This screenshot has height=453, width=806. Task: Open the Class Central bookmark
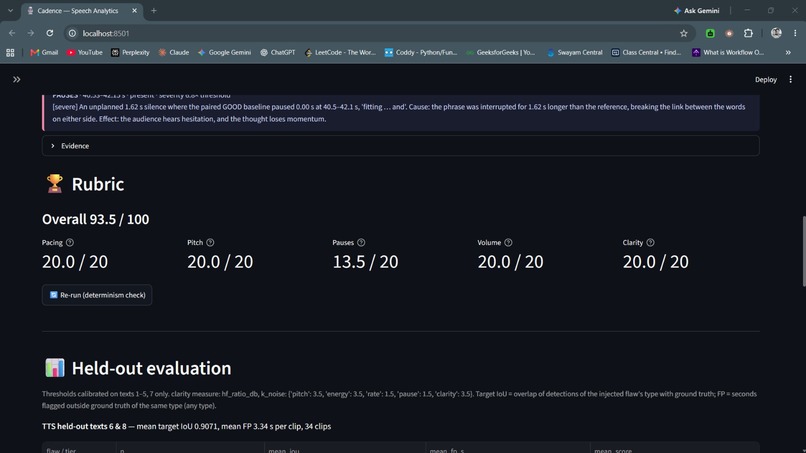[x=647, y=52]
